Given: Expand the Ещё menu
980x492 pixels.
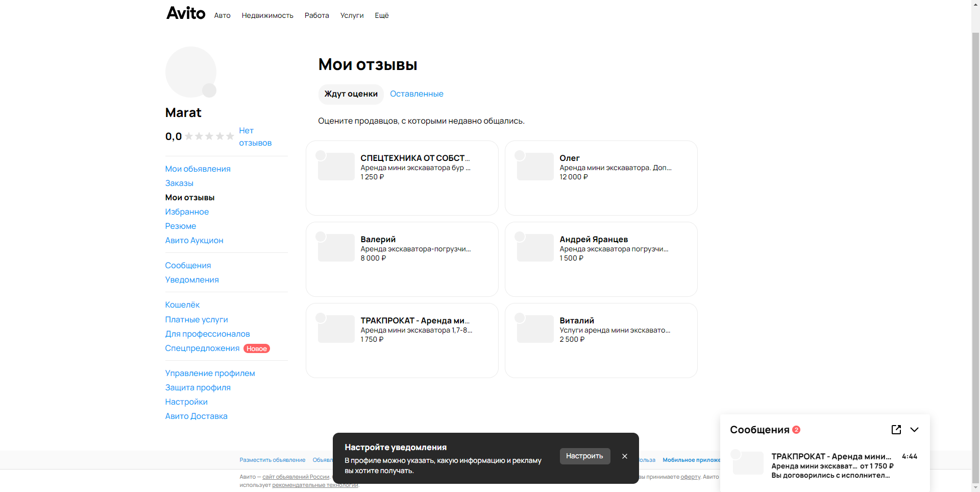Looking at the screenshot, I should pos(382,15).
